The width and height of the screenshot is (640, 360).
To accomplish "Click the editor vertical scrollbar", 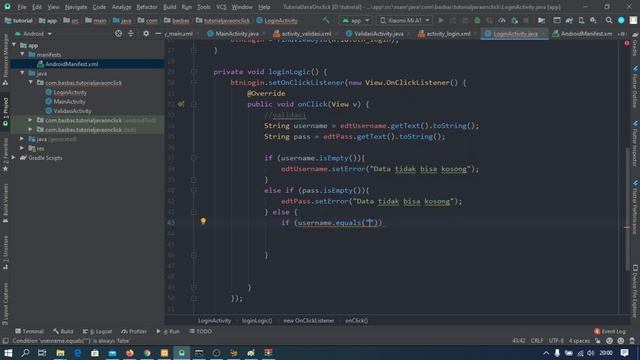I will click(x=628, y=208).
